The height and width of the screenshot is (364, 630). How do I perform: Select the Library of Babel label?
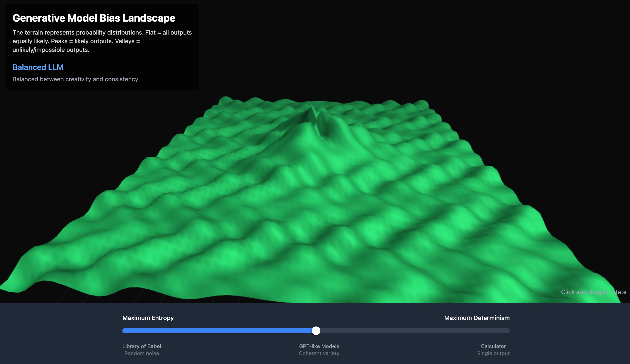(x=142, y=346)
